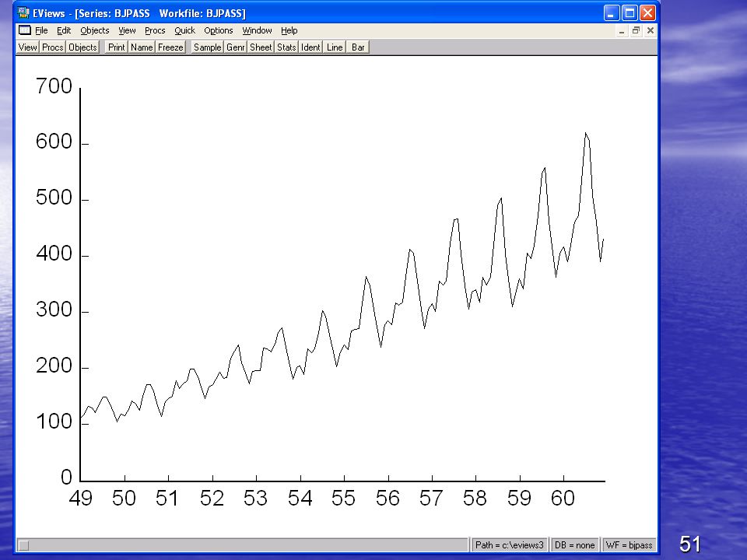This screenshot has width=747, height=560.
Task: Click the x-axis label 60
Action: [x=563, y=498]
